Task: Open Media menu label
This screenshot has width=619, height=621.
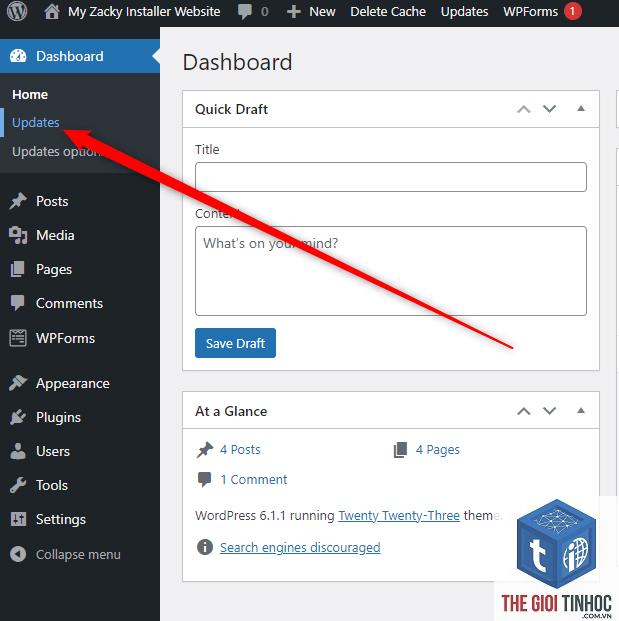Action: 55,235
